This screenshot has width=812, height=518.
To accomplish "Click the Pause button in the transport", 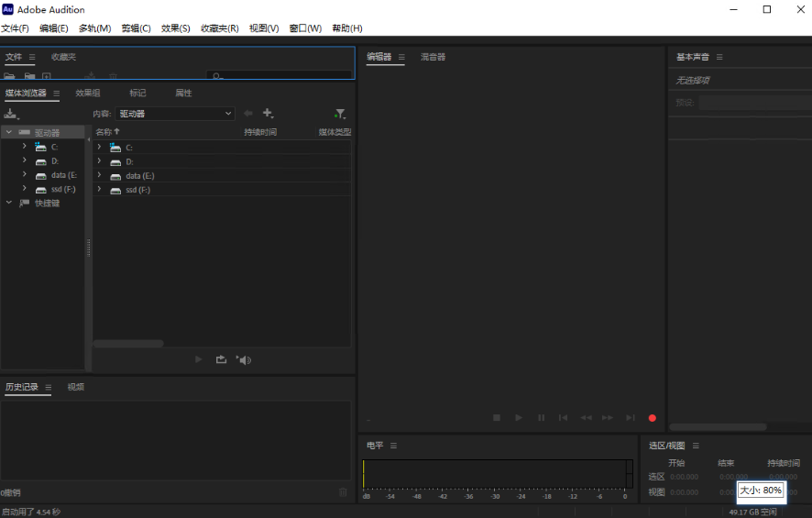I will [x=541, y=417].
